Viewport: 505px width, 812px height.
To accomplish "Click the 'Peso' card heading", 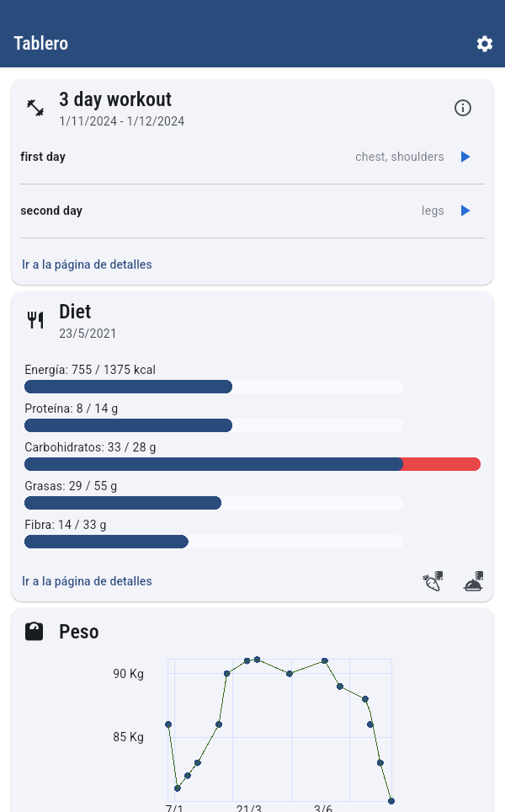I will pos(79,632).
